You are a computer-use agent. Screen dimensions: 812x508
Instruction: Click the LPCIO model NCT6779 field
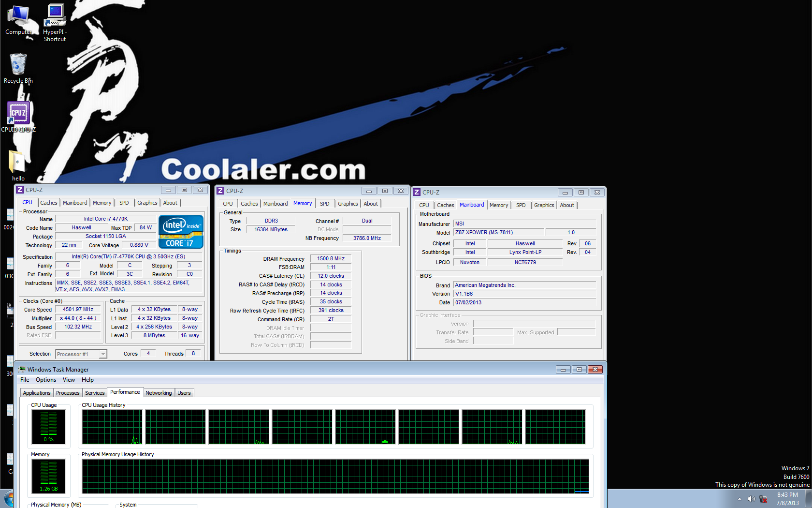525,263
